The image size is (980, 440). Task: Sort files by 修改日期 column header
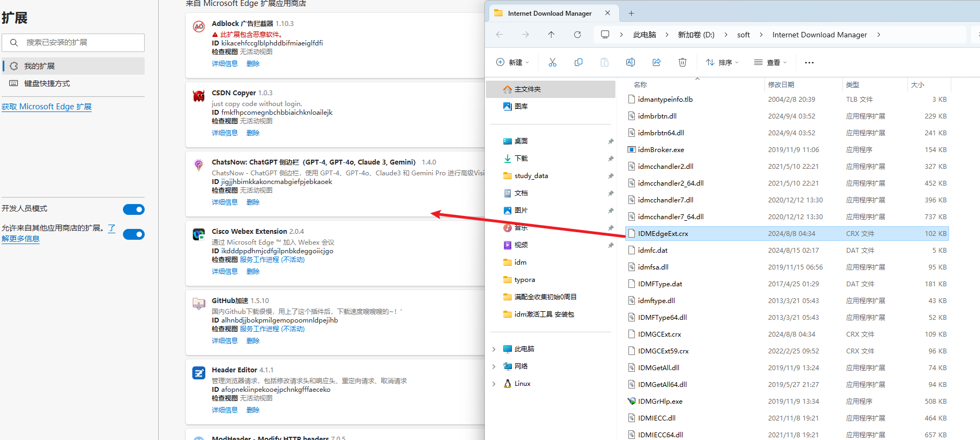click(x=803, y=84)
